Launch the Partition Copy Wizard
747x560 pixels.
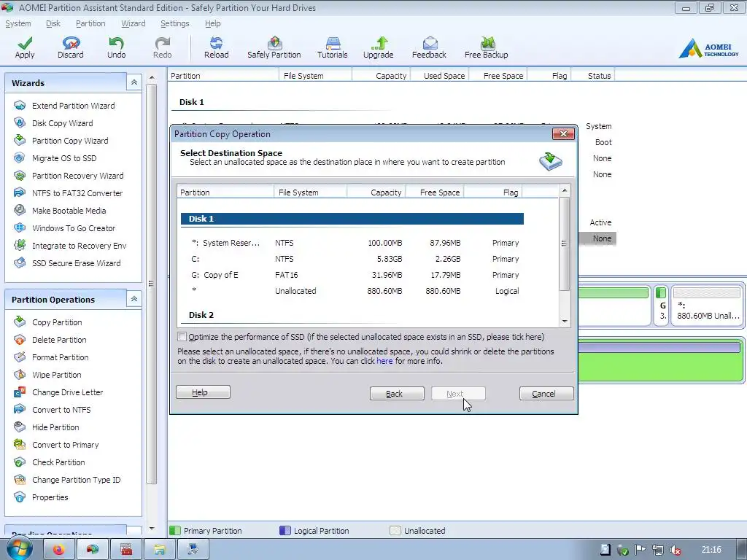[x=69, y=141]
